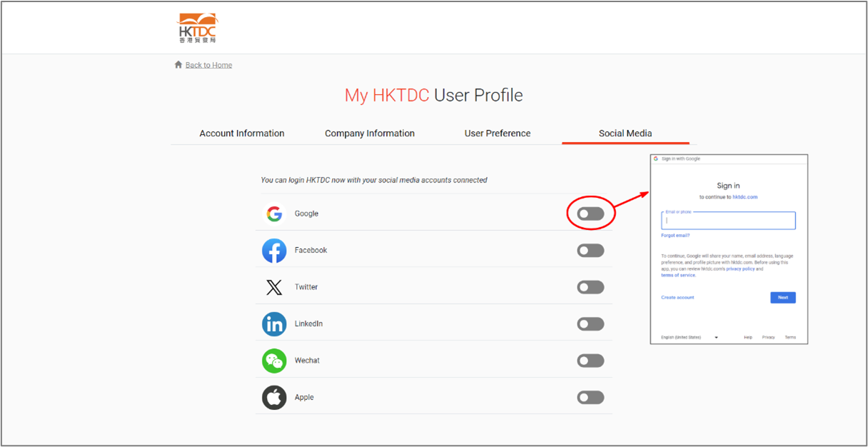Click the Terms link in the sign-in footer

(x=790, y=337)
